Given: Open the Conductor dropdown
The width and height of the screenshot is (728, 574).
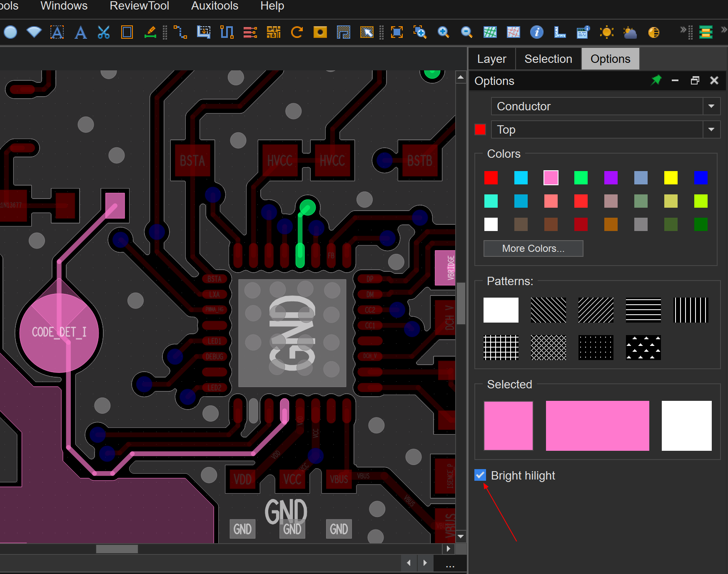Looking at the screenshot, I should (711, 106).
